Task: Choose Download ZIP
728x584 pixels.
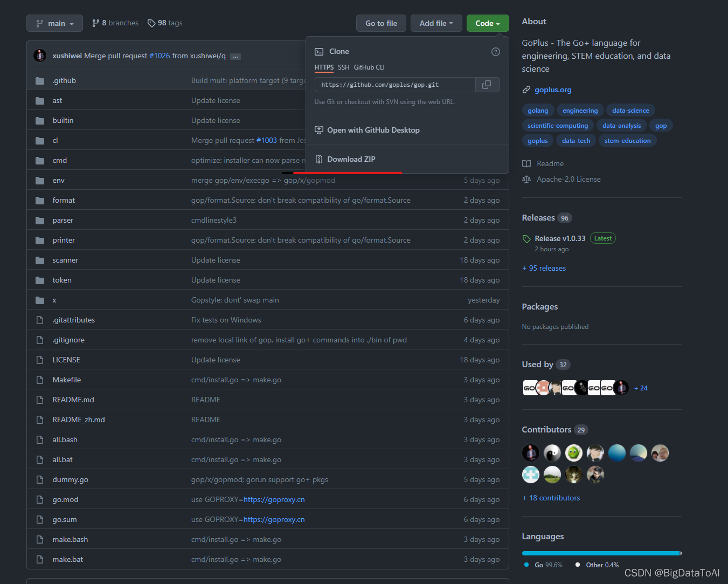Action: pos(407,159)
